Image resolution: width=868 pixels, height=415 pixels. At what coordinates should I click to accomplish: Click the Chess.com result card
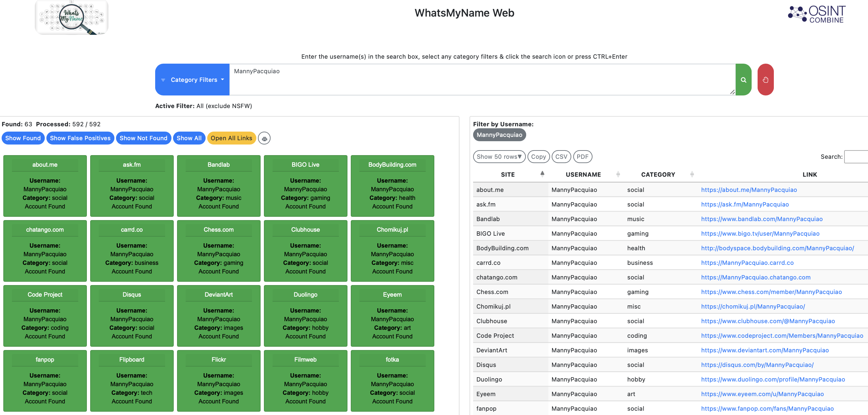point(219,251)
